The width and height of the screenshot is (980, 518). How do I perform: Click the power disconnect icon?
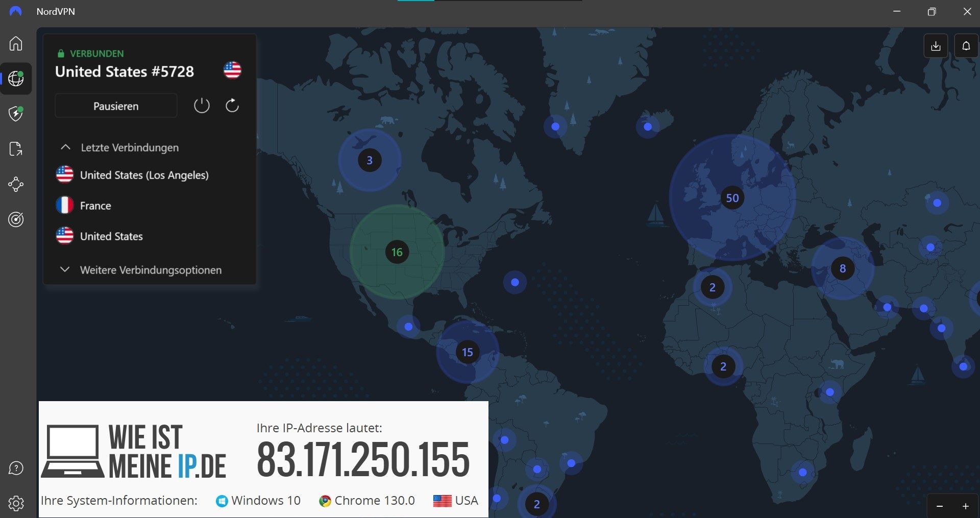click(202, 106)
